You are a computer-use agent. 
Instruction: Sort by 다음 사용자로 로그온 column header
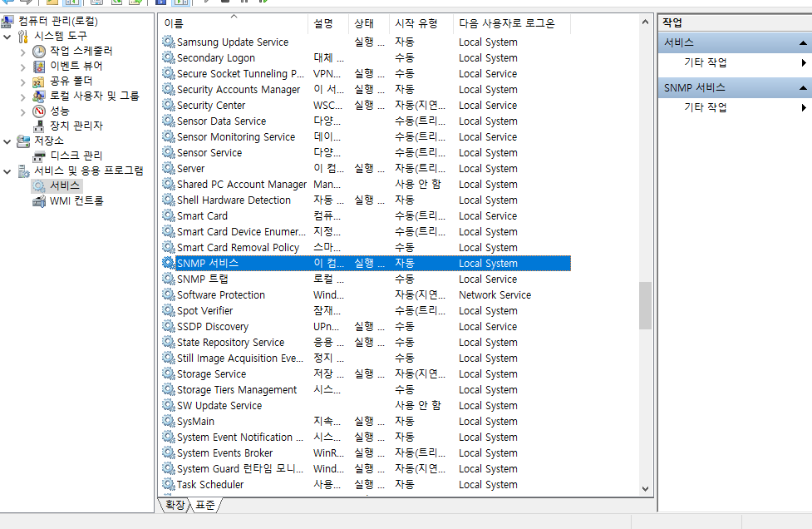point(512,23)
